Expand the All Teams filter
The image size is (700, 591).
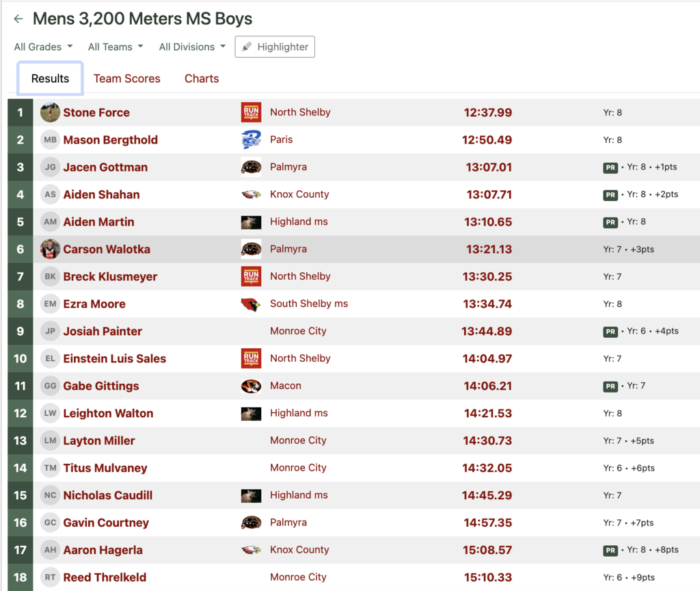pyautogui.click(x=116, y=47)
